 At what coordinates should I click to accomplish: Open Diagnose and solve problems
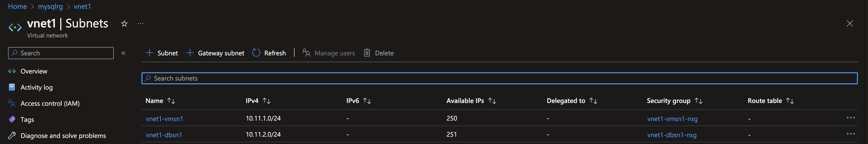pyautogui.click(x=63, y=136)
